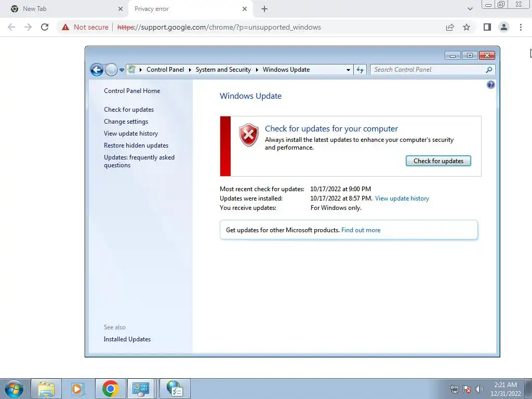Viewport: 532px width, 399px height.
Task: Reload the page with Chrome's refresh icon
Action: (x=45, y=27)
